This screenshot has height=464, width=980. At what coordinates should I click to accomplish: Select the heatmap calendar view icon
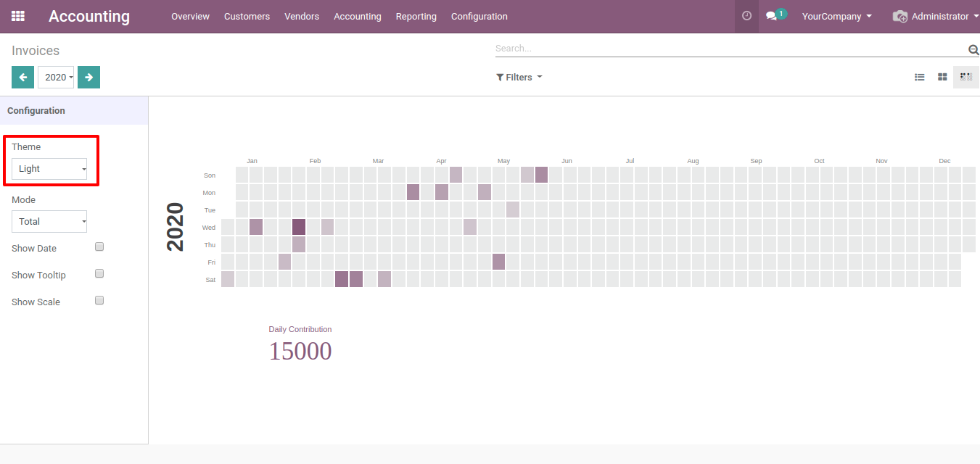(965, 77)
